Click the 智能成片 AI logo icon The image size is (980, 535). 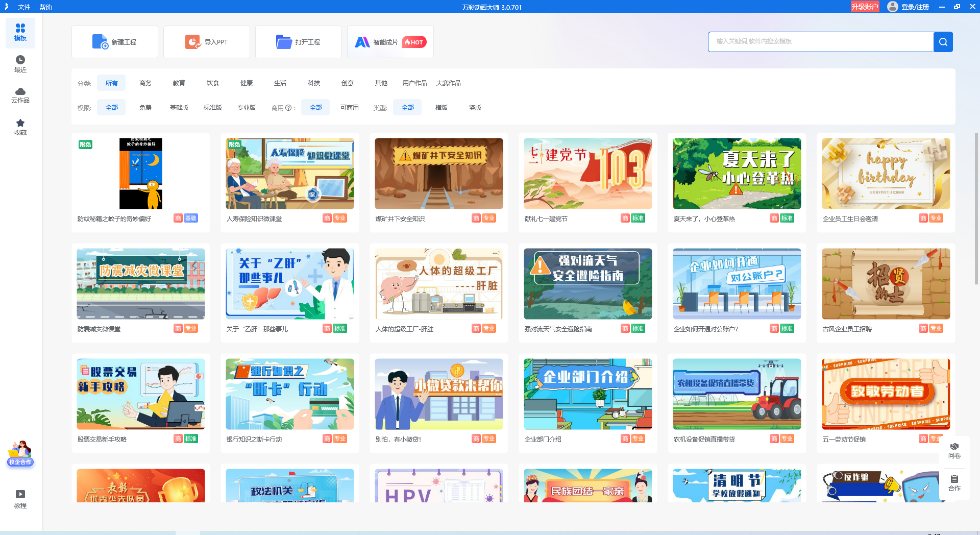(x=362, y=42)
